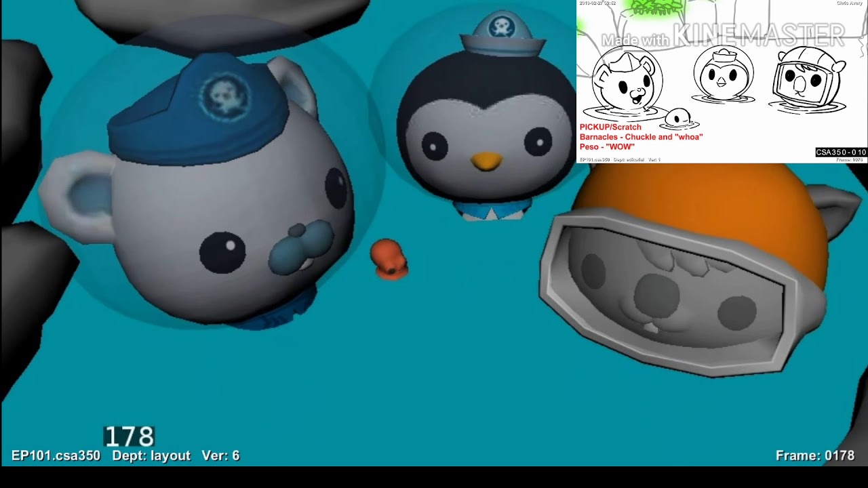
Task: Click the "PICKUP/Scratch" red note
Action: coord(610,127)
